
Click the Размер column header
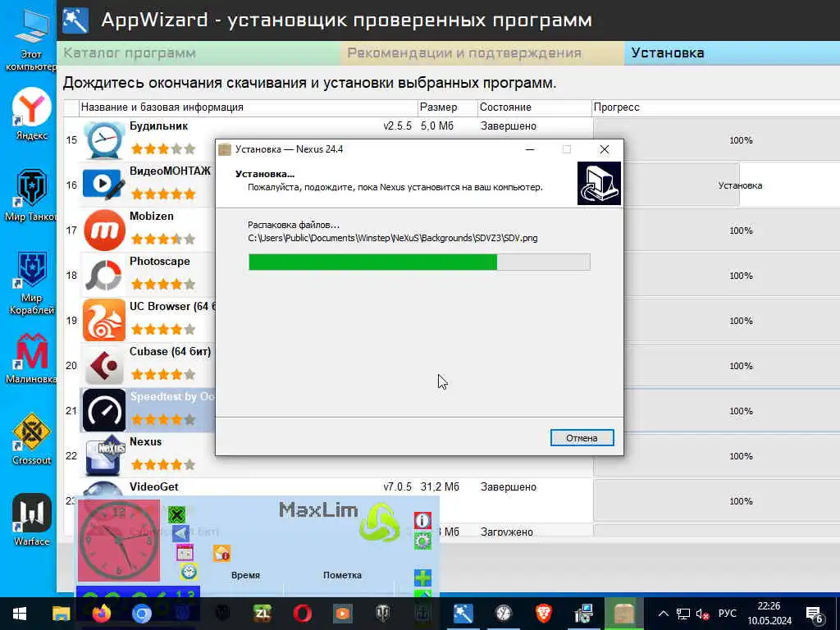[x=447, y=107]
